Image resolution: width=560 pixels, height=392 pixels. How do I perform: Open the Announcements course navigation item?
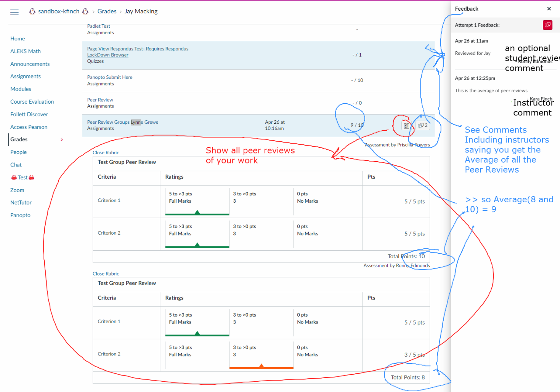pos(30,64)
